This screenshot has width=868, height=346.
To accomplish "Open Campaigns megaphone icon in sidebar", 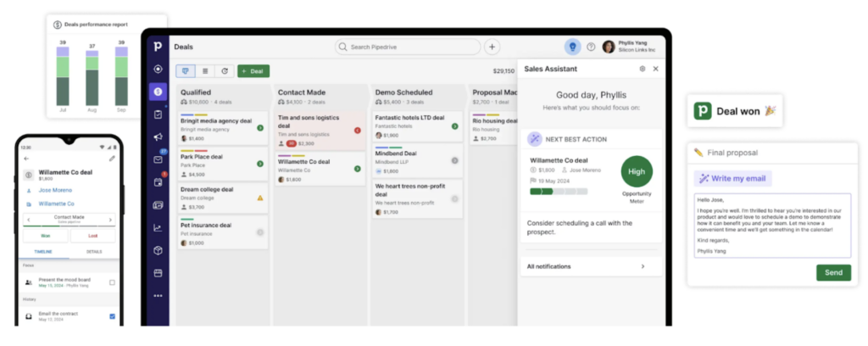I will pos(158,137).
